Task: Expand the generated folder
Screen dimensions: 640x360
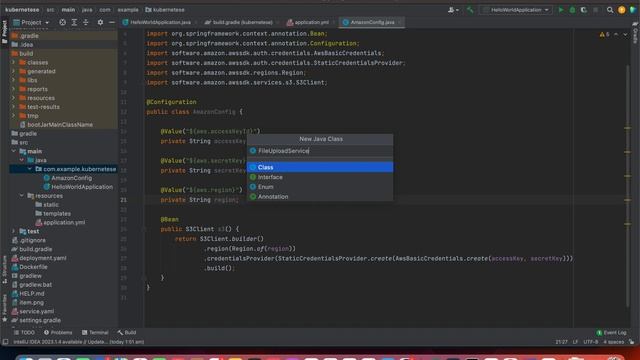Action: (x=13, y=71)
